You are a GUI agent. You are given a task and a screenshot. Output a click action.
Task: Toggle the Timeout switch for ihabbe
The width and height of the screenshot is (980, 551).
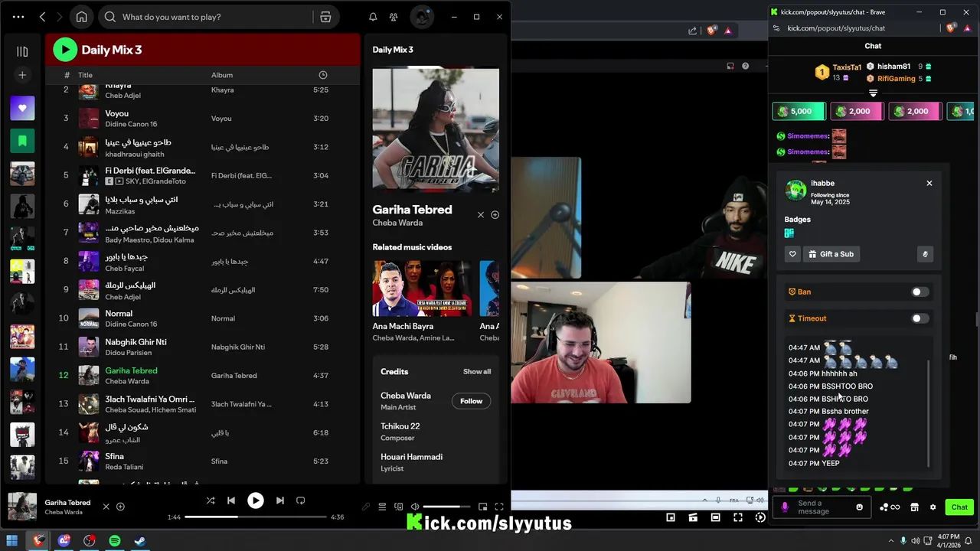(x=920, y=318)
